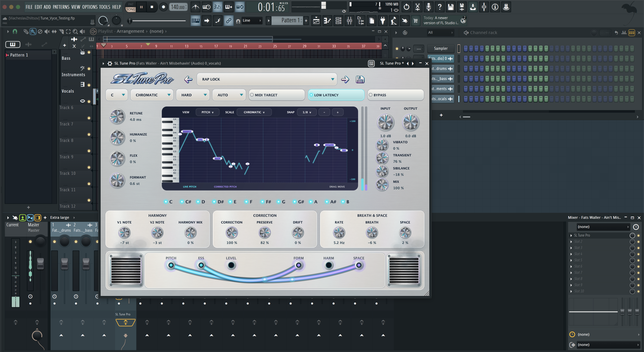The image size is (644, 352).
Task: Select the Playlist magnet snap icon
Action: 15,31
